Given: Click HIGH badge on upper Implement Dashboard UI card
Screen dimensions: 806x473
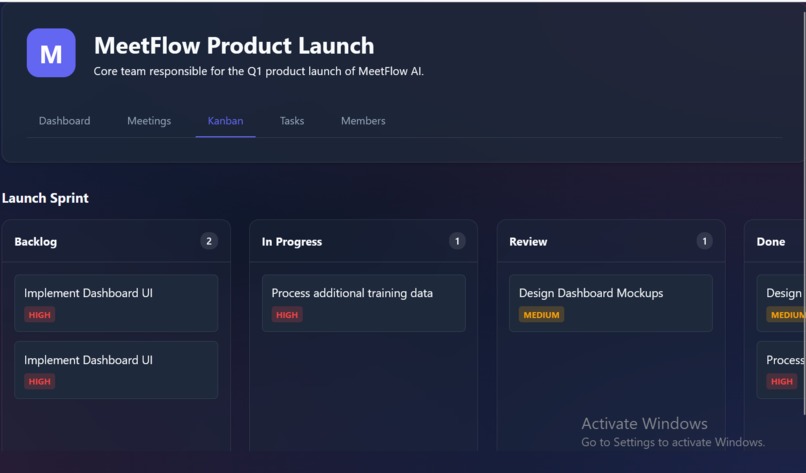Looking at the screenshot, I should (40, 315).
